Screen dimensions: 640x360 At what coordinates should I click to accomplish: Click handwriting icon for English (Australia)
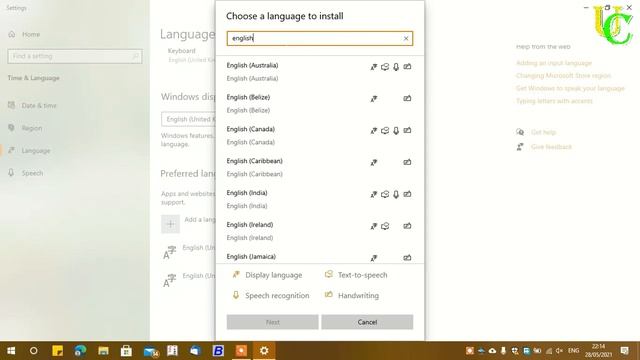pos(407,67)
